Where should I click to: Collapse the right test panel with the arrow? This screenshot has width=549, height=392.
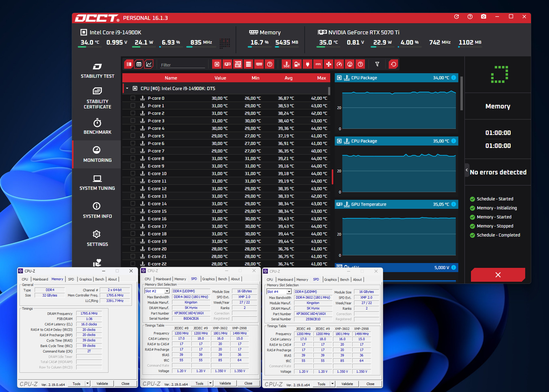467,170
